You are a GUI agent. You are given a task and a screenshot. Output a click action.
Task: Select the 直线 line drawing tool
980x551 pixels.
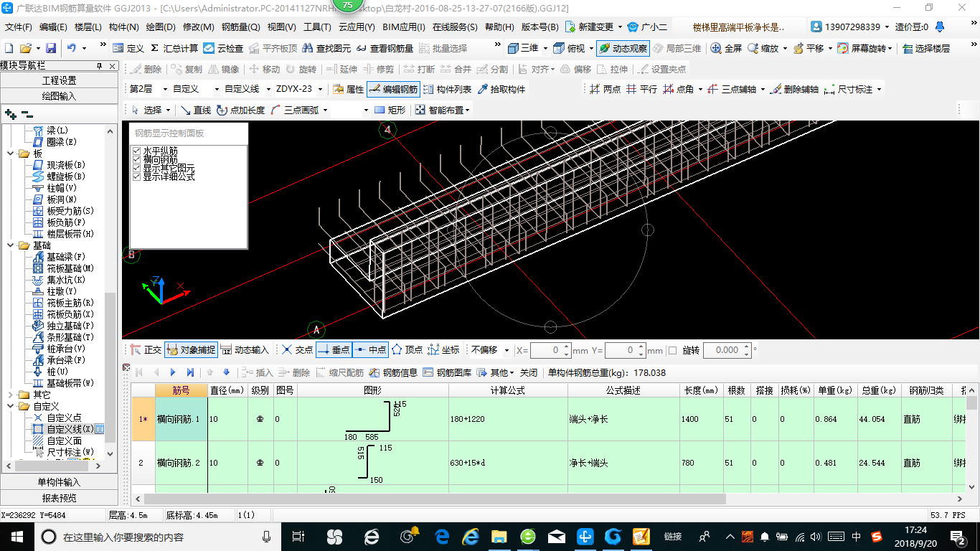[x=195, y=110]
